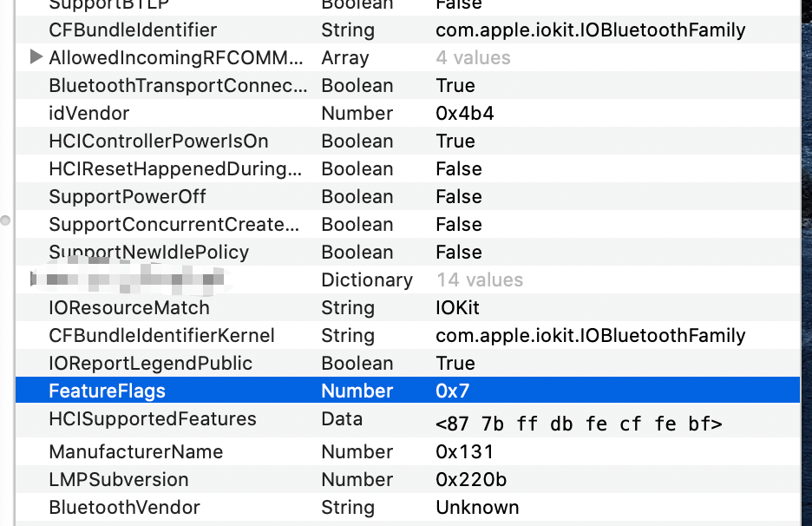The height and width of the screenshot is (526, 812).
Task: Expand the Dictionary row containing 14 values
Action: tap(31, 279)
